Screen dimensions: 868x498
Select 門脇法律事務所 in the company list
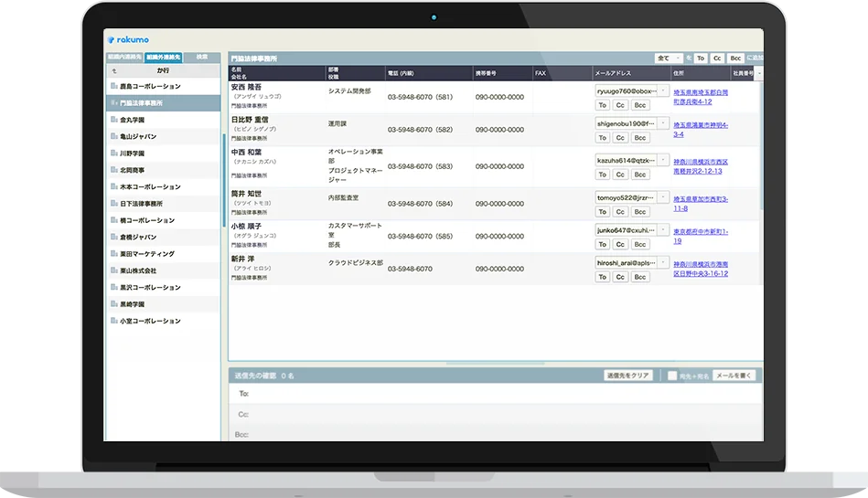[x=164, y=103]
